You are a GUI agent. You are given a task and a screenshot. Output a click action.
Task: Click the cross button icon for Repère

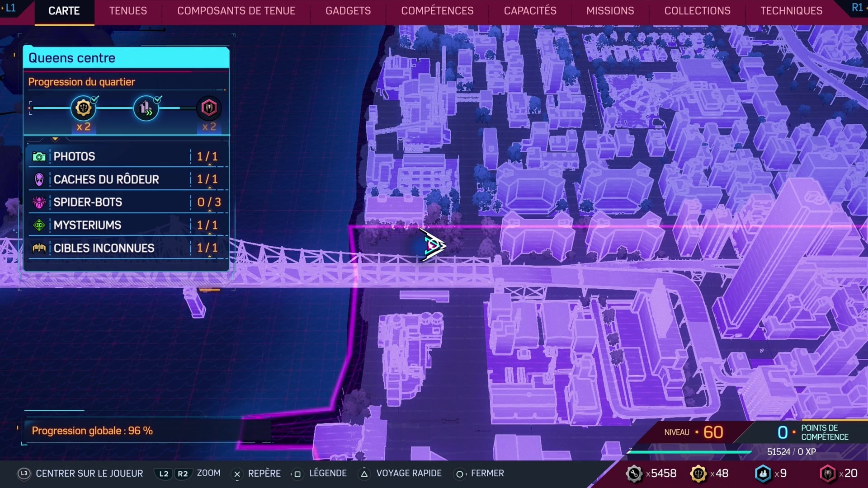[237, 474]
